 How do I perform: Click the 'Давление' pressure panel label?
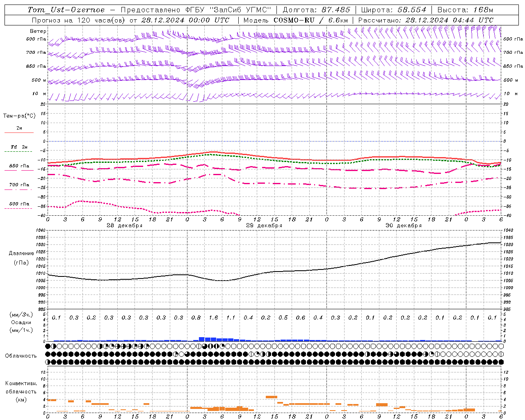tap(21, 253)
